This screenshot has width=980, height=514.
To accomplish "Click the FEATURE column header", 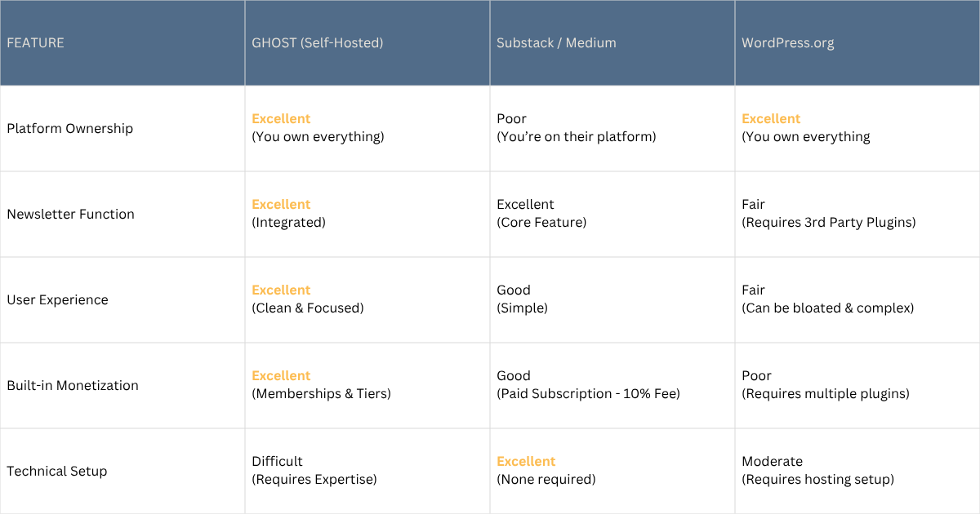I will point(122,42).
